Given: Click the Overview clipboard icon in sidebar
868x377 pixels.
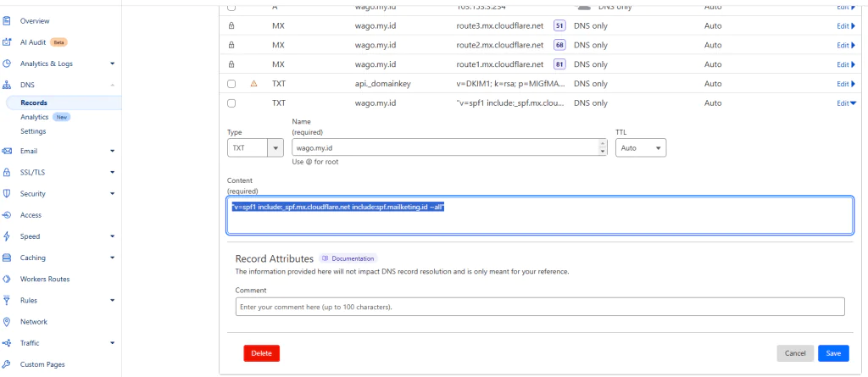Looking at the screenshot, I should tap(7, 19).
